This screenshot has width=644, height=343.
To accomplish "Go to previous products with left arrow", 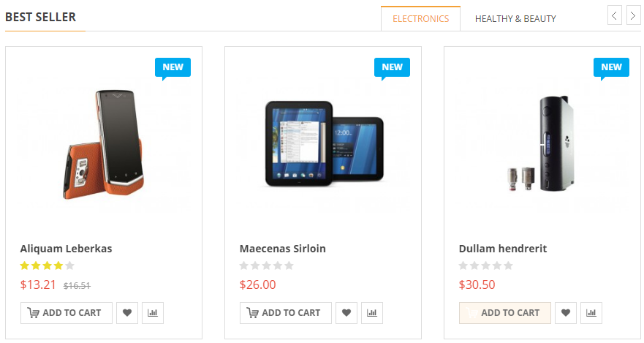I will pos(615,15).
